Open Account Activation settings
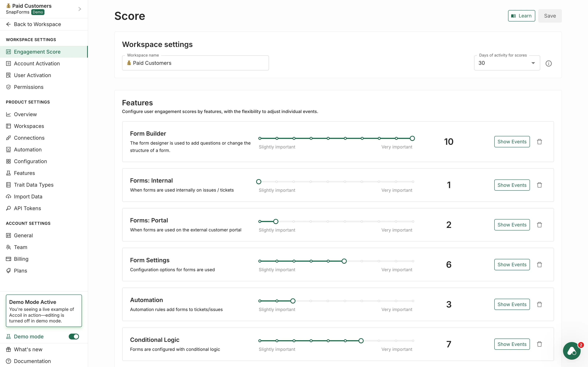The width and height of the screenshot is (588, 367). (x=36, y=63)
